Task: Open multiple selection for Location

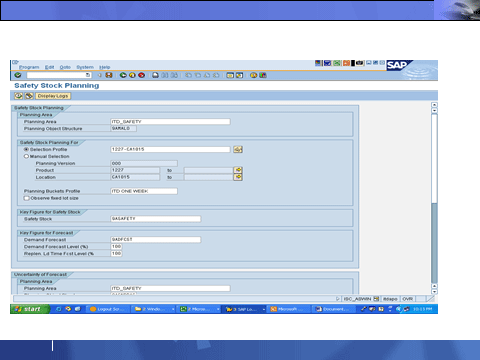Action: coord(238,177)
